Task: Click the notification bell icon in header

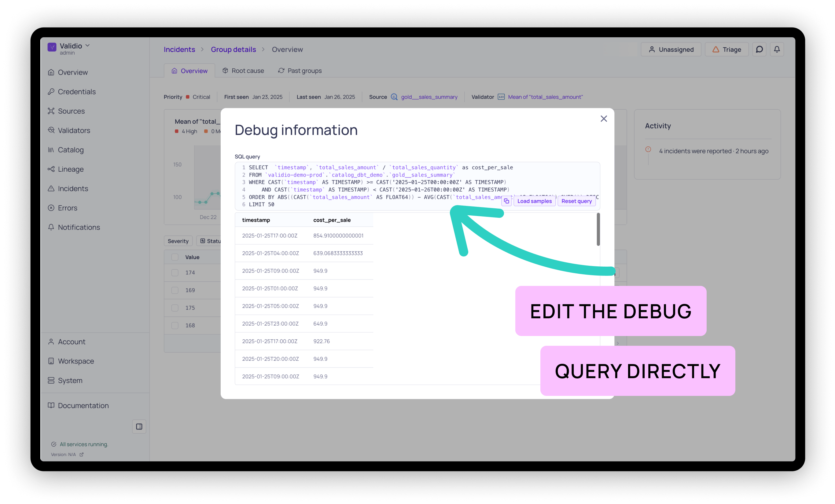Action: 777,49
